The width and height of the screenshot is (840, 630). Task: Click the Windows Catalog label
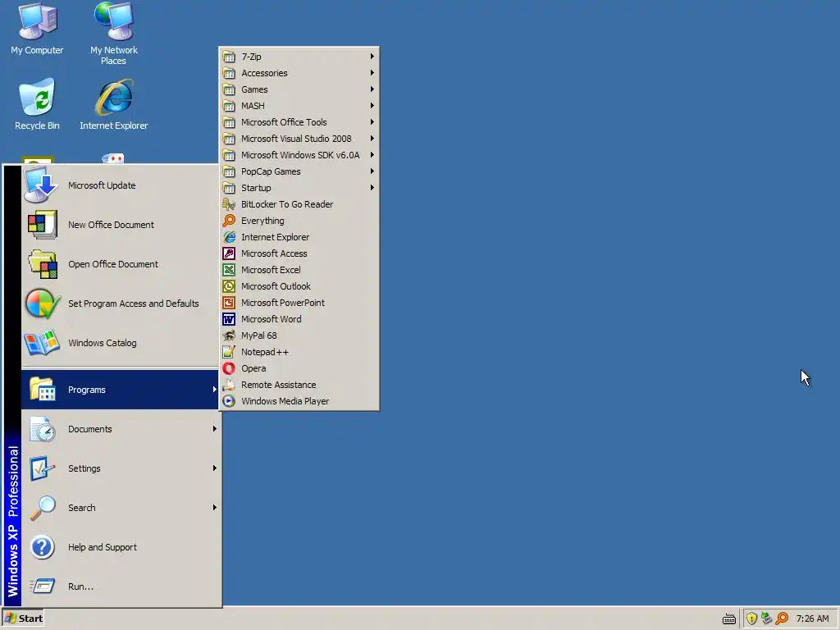pyautogui.click(x=102, y=343)
